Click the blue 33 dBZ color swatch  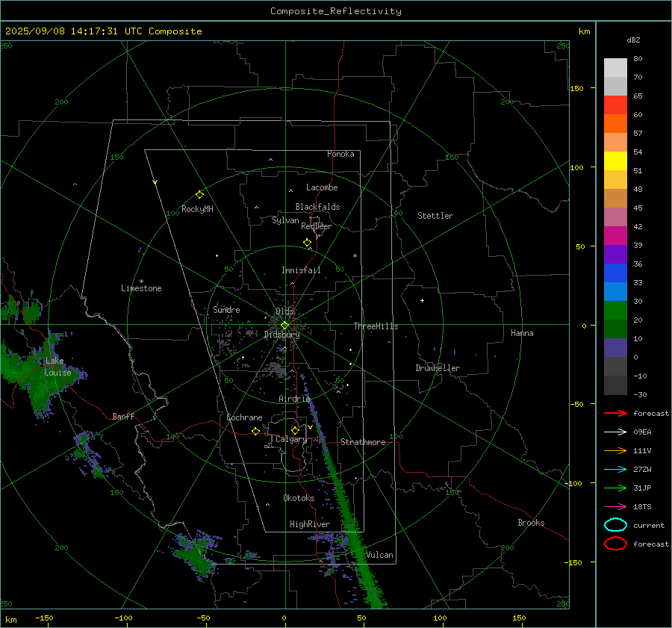click(615, 273)
